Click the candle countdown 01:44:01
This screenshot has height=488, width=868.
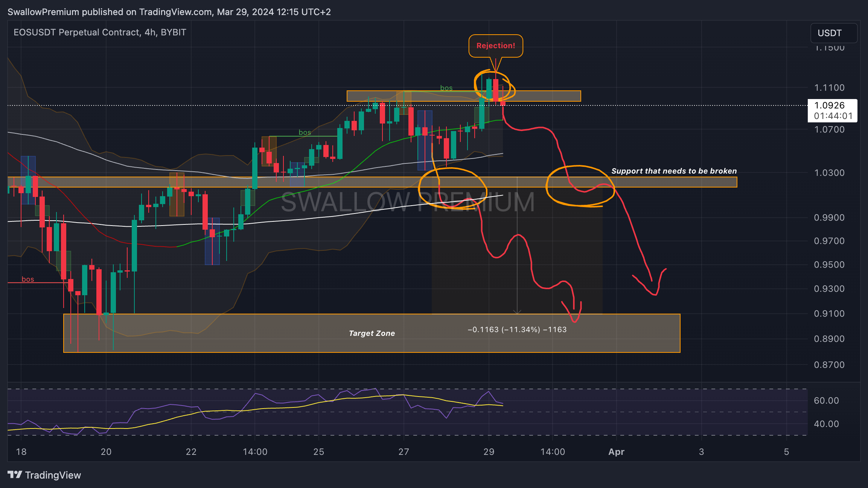click(x=833, y=116)
